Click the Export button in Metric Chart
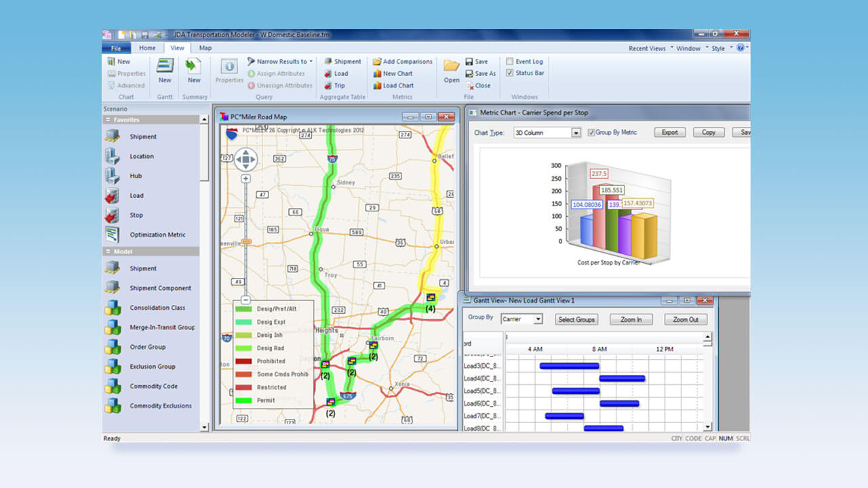The height and width of the screenshot is (488, 868). [670, 132]
